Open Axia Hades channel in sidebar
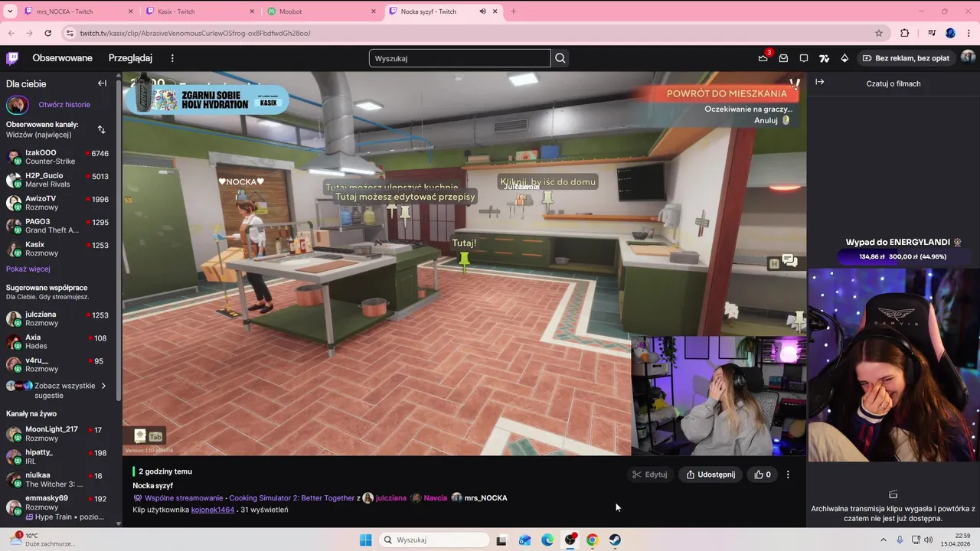 [60, 341]
